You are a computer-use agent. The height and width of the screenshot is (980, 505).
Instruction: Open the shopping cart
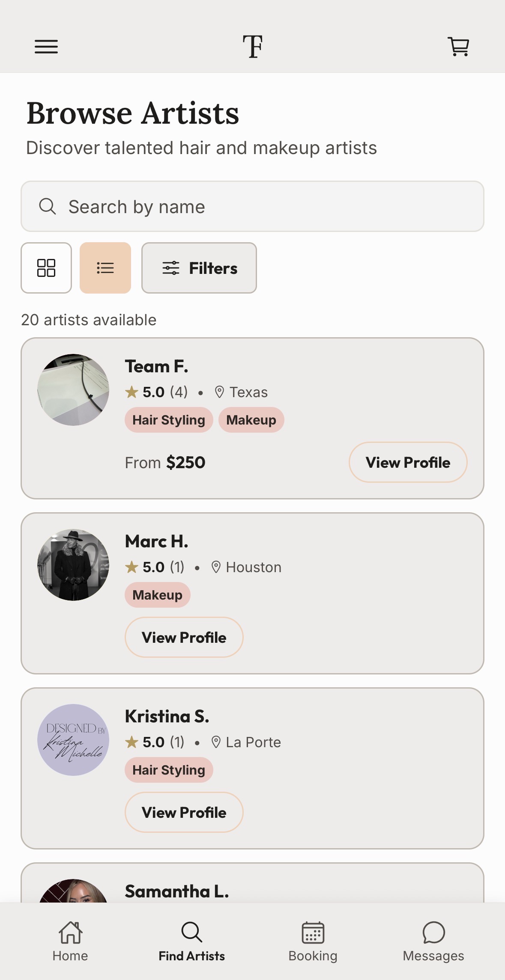[458, 46]
